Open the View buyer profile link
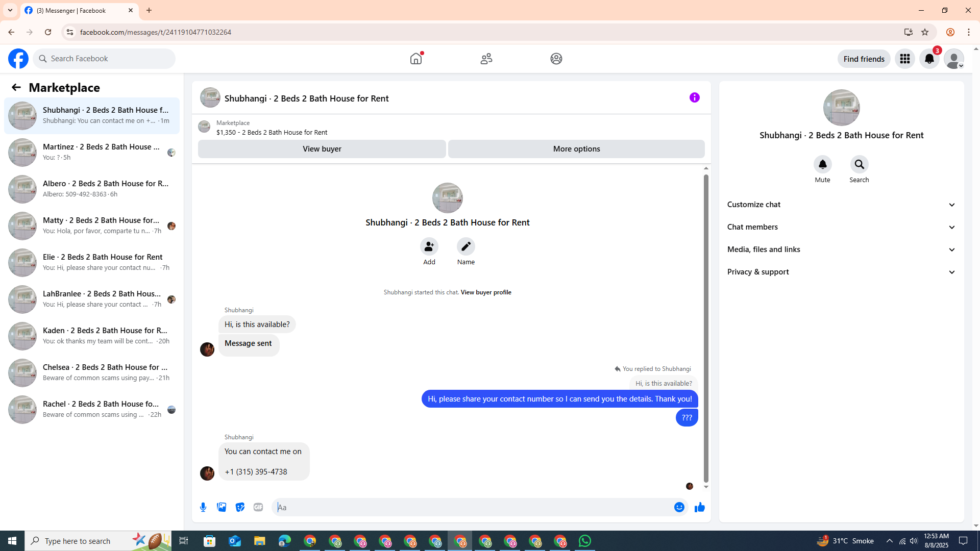Viewport: 980px width, 551px height. point(485,292)
